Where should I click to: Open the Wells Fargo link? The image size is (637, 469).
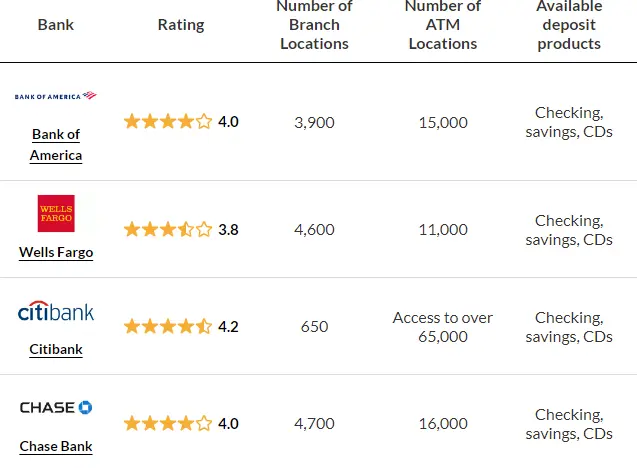click(x=56, y=252)
